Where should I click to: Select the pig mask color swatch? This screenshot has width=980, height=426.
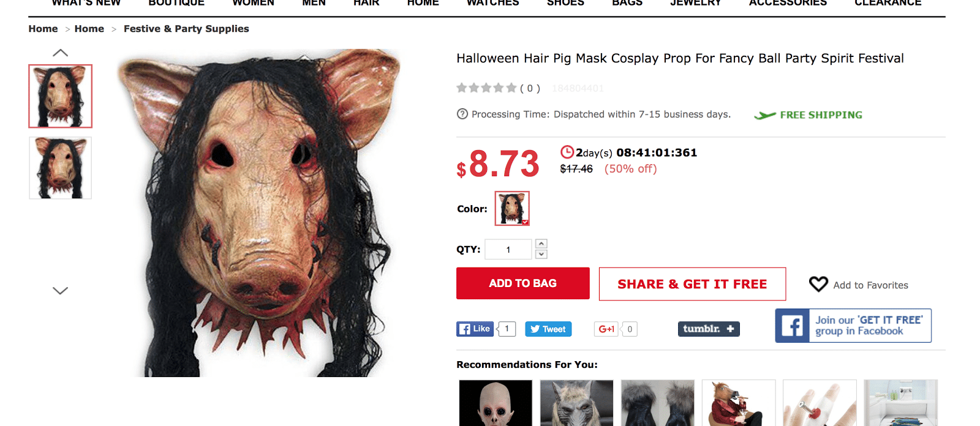[512, 208]
